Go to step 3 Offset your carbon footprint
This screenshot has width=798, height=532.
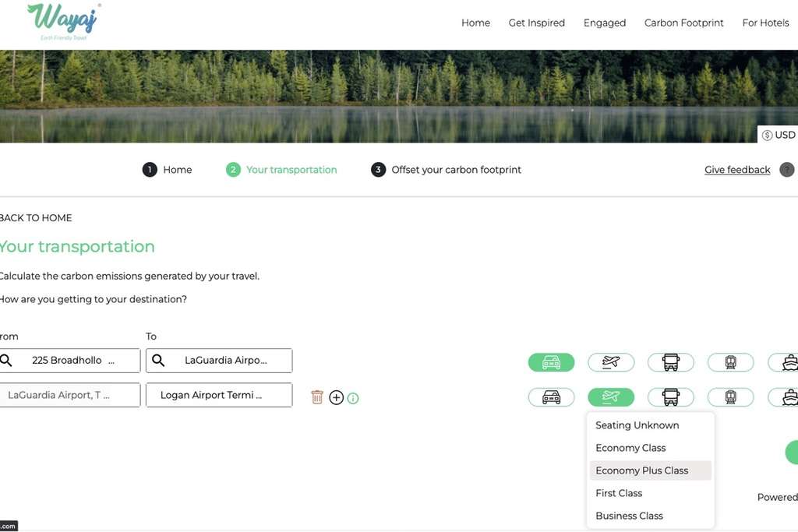pos(446,169)
